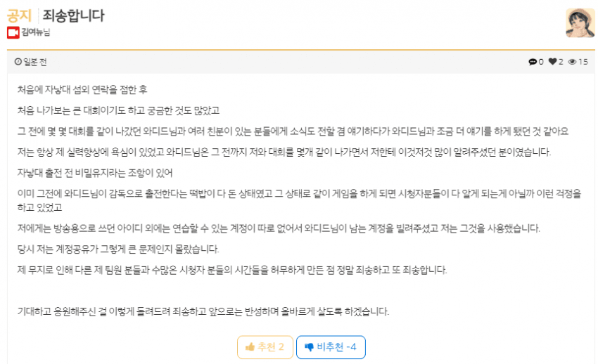Open the author name 김여뉴님

coord(35,32)
